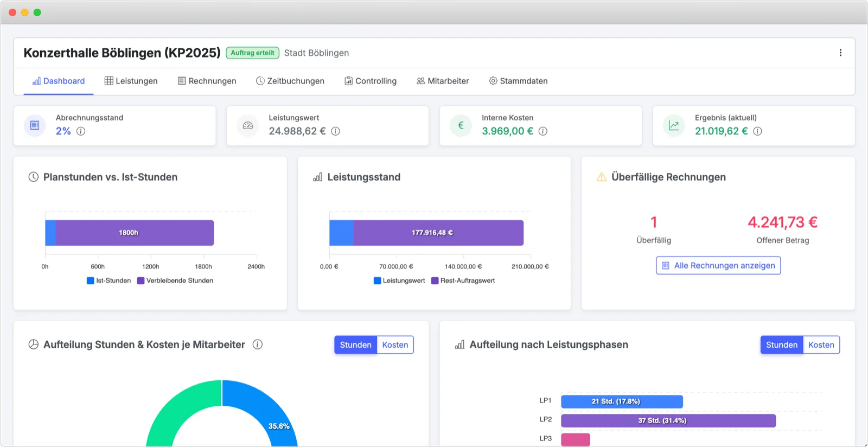Click the project title Konzerthalle Böblingen (KP2025)

[122, 53]
